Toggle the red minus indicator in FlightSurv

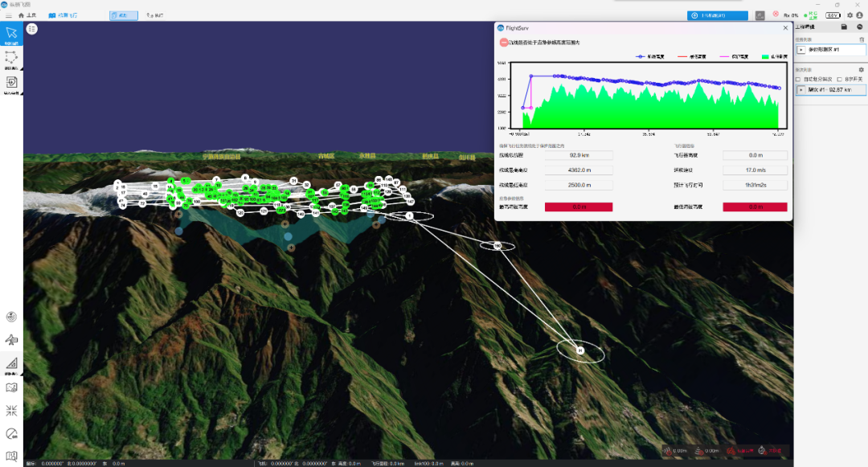503,43
